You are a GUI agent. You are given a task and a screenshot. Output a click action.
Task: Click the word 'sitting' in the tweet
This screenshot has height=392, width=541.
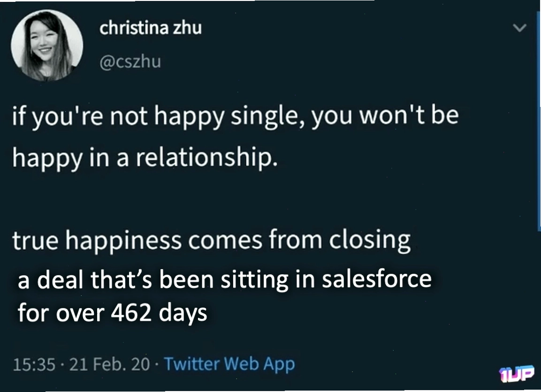[x=254, y=279]
